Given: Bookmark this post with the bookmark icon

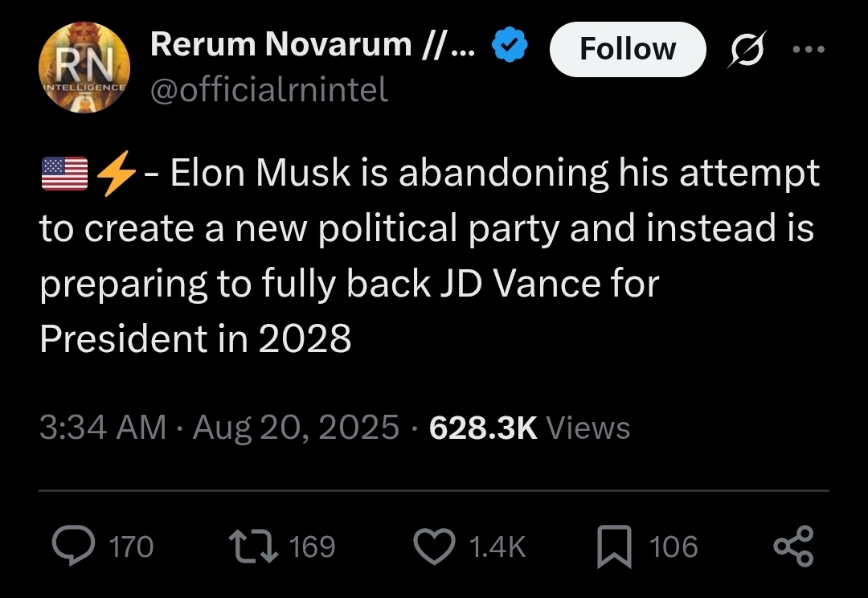Looking at the screenshot, I should click(x=615, y=547).
